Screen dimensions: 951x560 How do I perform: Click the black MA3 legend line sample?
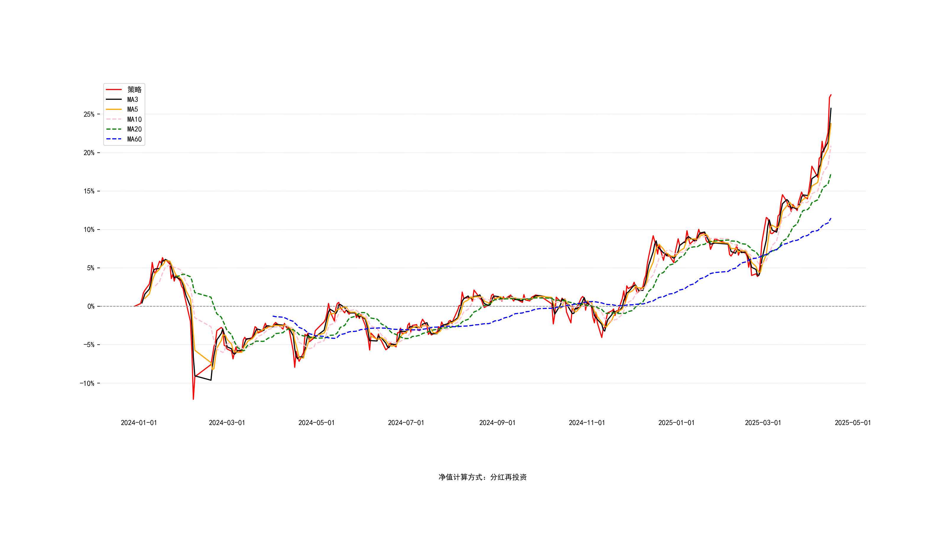(114, 100)
